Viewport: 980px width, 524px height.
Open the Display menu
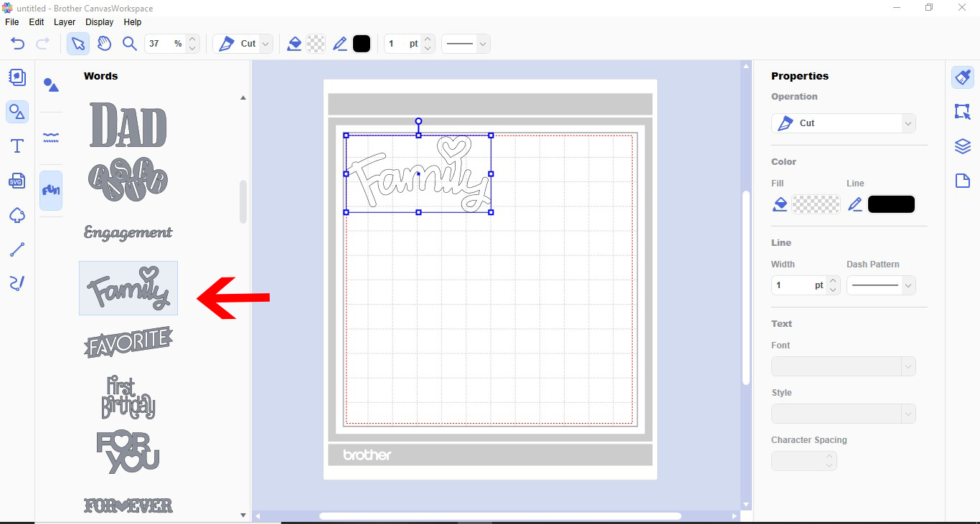click(100, 22)
